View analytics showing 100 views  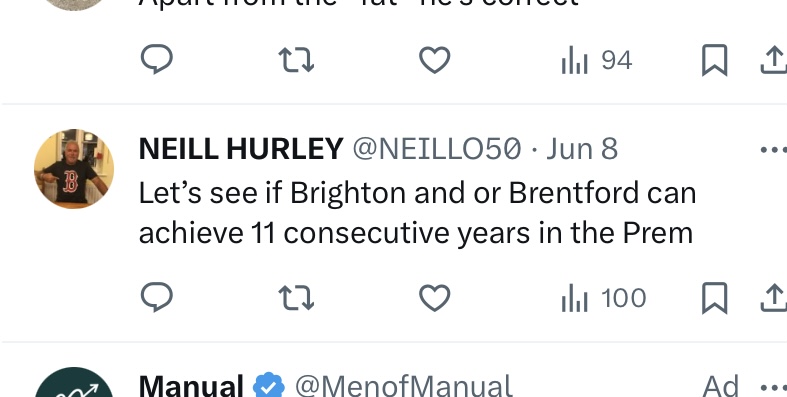(x=604, y=298)
